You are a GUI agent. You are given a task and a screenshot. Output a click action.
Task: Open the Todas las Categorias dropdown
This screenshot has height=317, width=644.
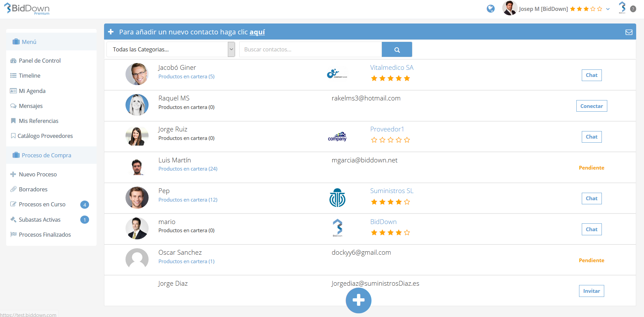[171, 49]
